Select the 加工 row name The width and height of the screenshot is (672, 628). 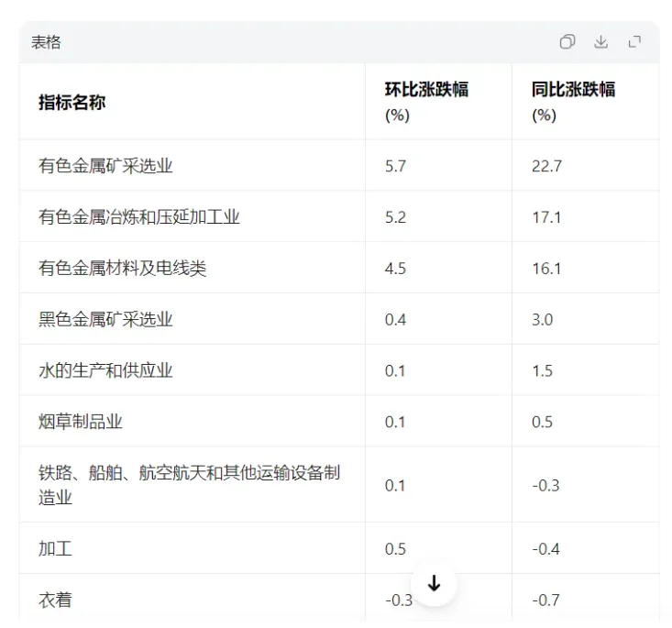(x=55, y=548)
